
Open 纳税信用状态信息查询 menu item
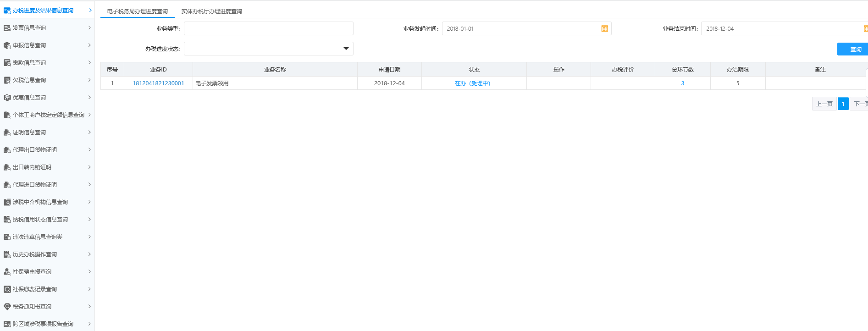(40, 220)
